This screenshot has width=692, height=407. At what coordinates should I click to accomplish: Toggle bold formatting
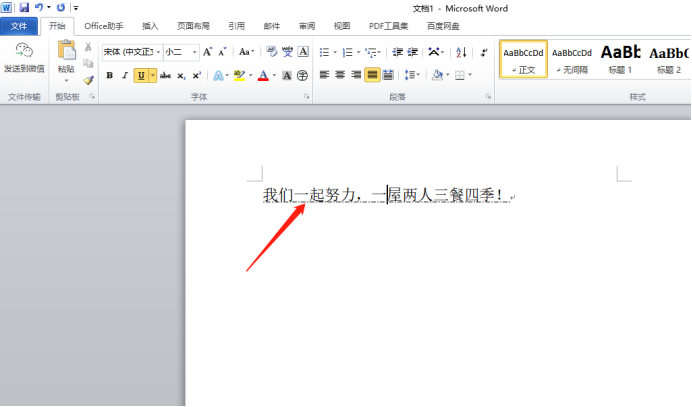(109, 75)
